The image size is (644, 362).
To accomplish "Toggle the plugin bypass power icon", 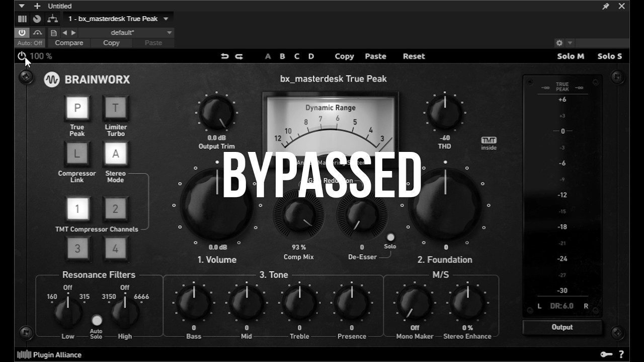I will click(22, 56).
